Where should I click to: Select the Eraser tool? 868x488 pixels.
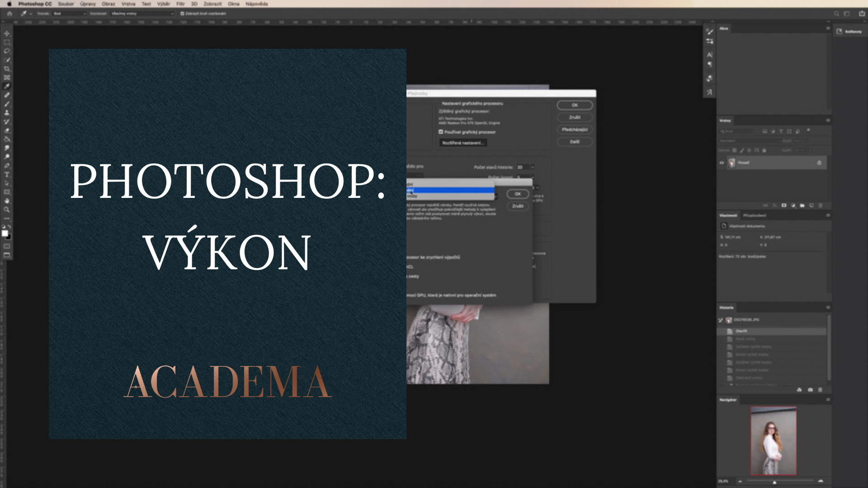pos(7,131)
